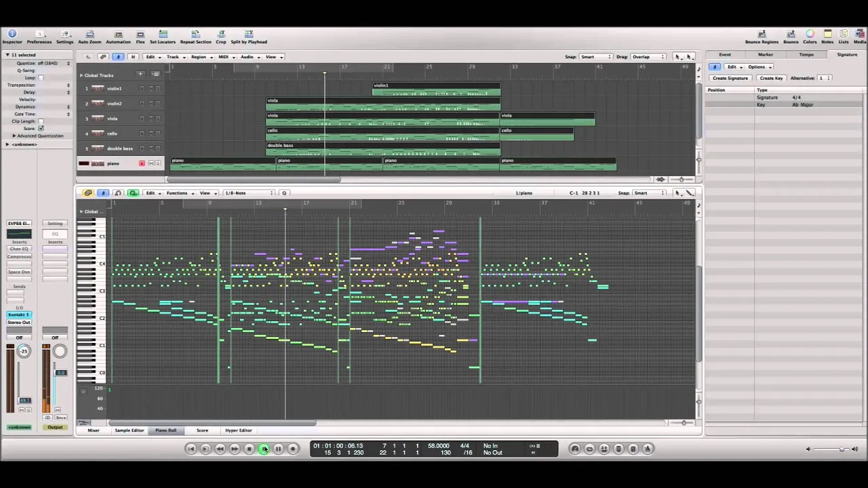Mute the violin1 track
The height and width of the screenshot is (488, 868).
click(151, 89)
